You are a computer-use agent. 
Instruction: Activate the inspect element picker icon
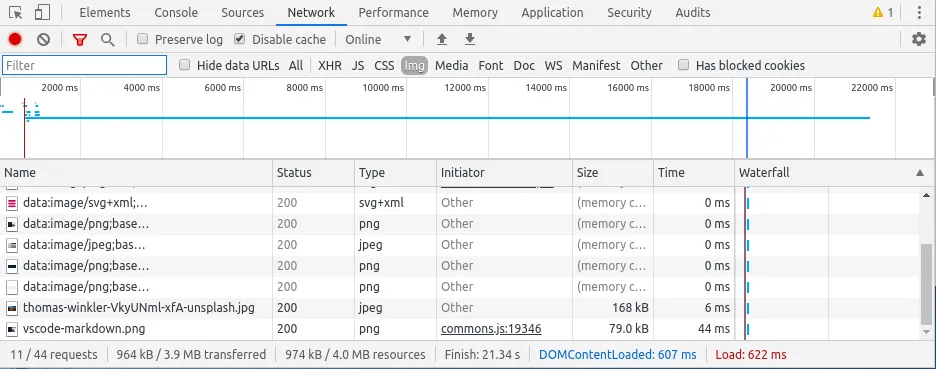(x=16, y=13)
